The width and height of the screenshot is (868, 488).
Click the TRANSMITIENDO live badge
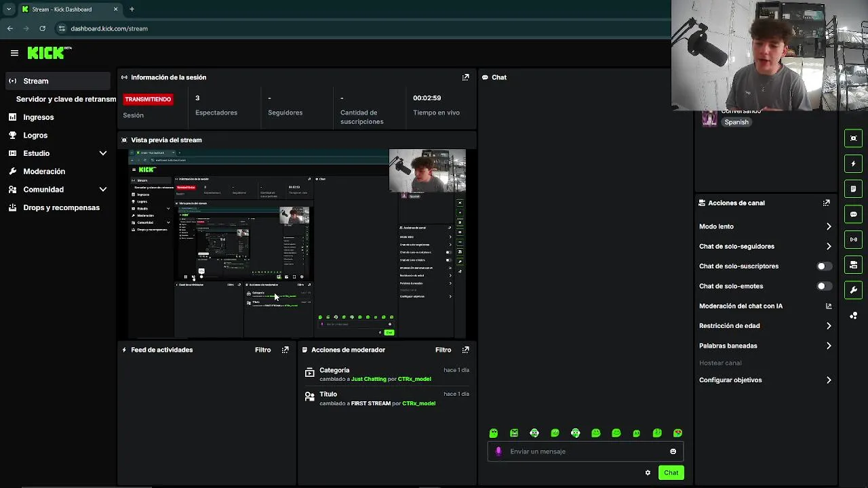(x=148, y=99)
